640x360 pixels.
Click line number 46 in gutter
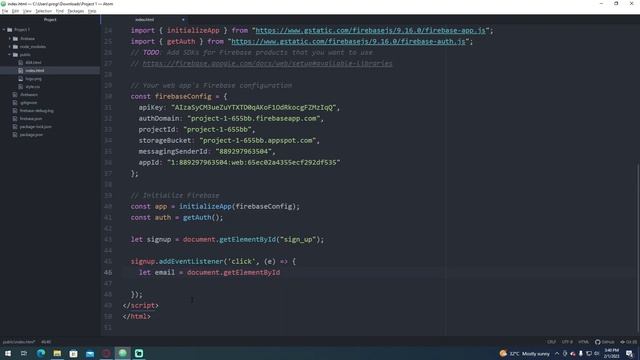(x=108, y=272)
